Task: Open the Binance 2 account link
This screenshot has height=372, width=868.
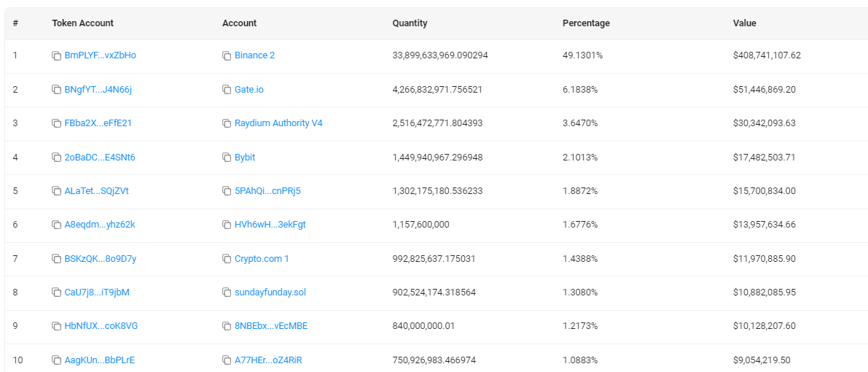Action: [254, 55]
